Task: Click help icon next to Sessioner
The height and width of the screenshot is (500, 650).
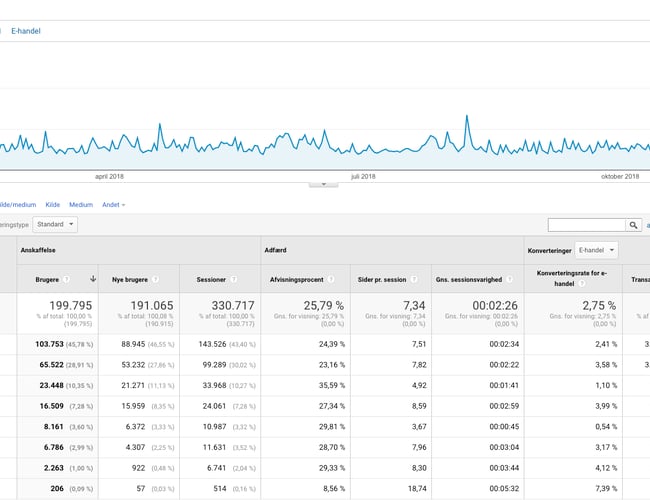Action: click(x=232, y=279)
